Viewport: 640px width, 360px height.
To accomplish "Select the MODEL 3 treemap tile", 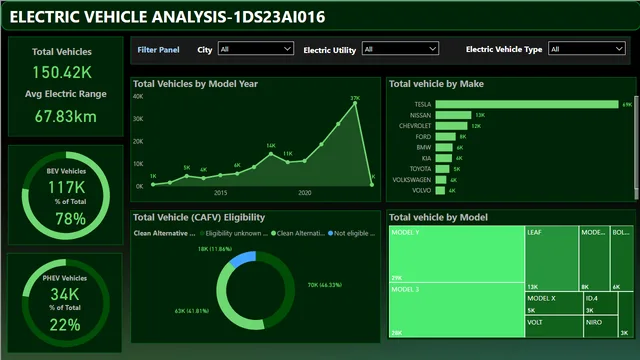I will click(456, 310).
